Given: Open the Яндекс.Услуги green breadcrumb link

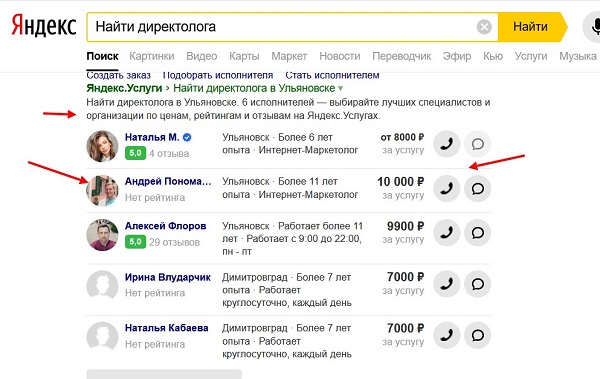Looking at the screenshot, I should pyautogui.click(x=124, y=88).
